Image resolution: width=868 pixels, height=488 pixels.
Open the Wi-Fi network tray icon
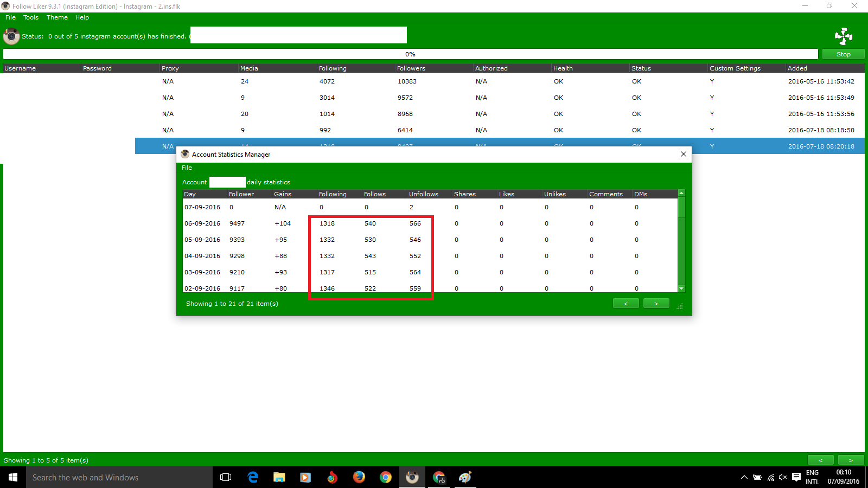click(770, 477)
